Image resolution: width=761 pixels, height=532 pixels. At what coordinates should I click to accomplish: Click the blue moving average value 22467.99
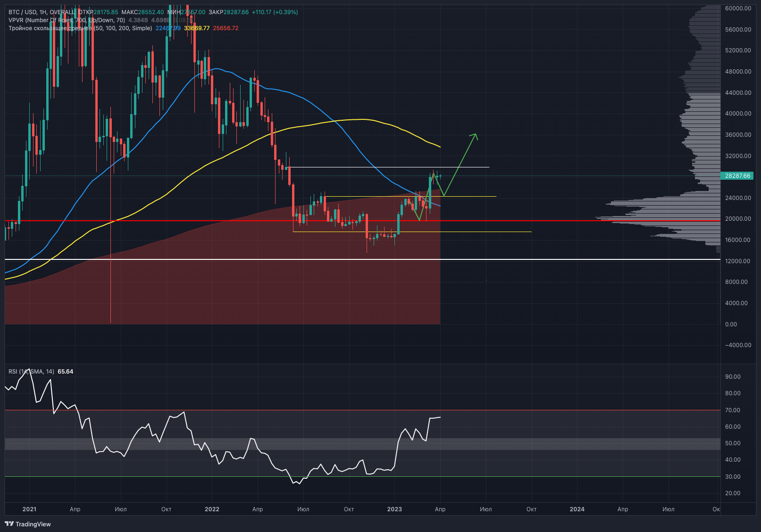pyautogui.click(x=168, y=28)
